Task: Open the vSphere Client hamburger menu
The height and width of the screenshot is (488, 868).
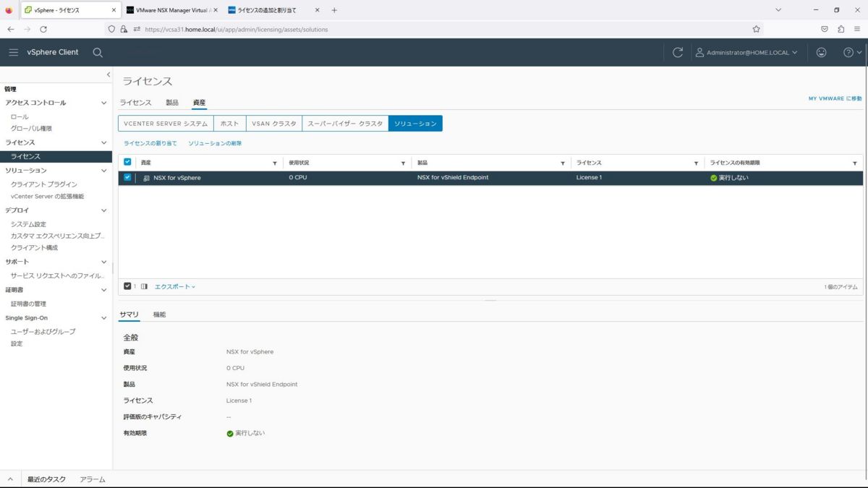Action: (13, 53)
